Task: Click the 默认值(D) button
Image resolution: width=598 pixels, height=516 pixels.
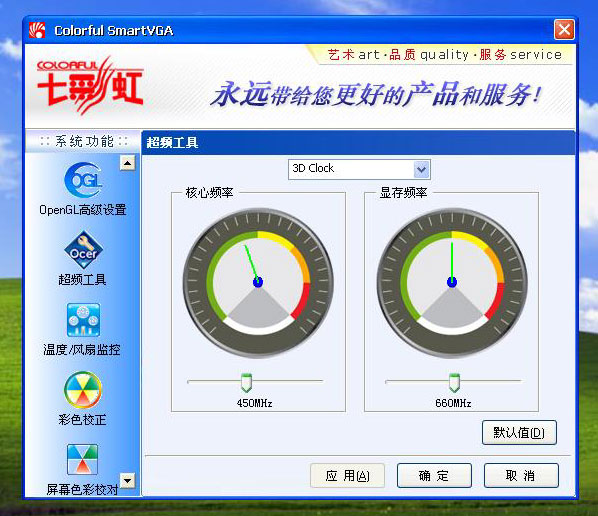Action: coord(519,432)
